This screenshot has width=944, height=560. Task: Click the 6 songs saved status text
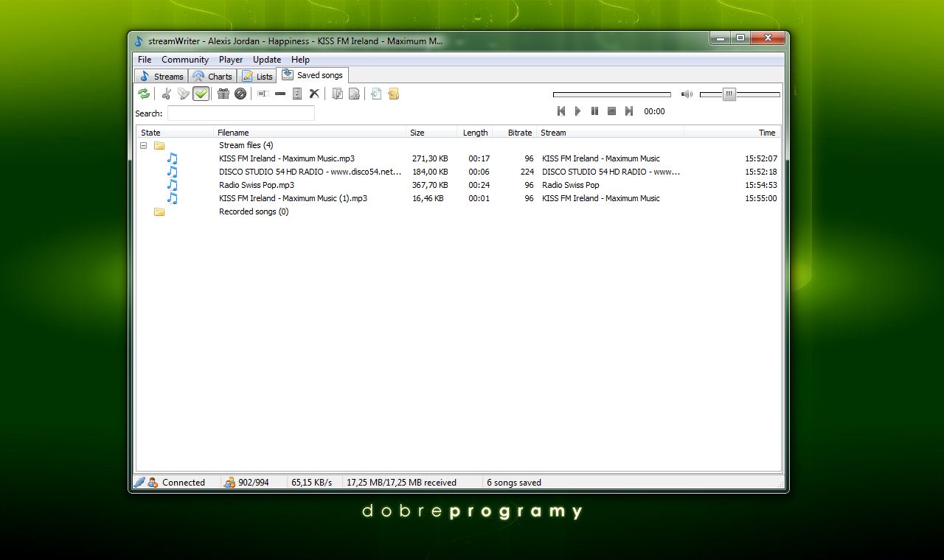pyautogui.click(x=514, y=483)
